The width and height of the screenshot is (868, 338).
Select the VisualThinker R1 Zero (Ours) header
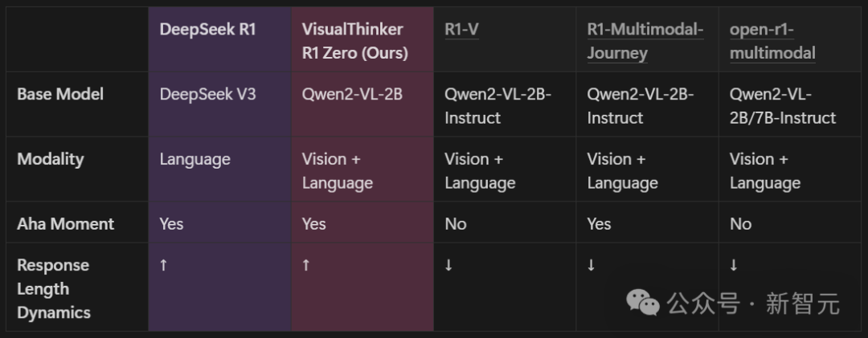tap(355, 41)
